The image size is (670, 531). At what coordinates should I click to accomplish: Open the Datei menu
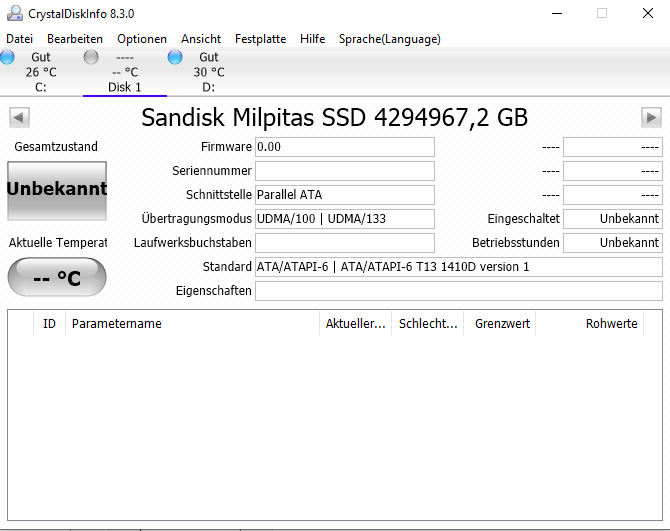pyautogui.click(x=19, y=39)
